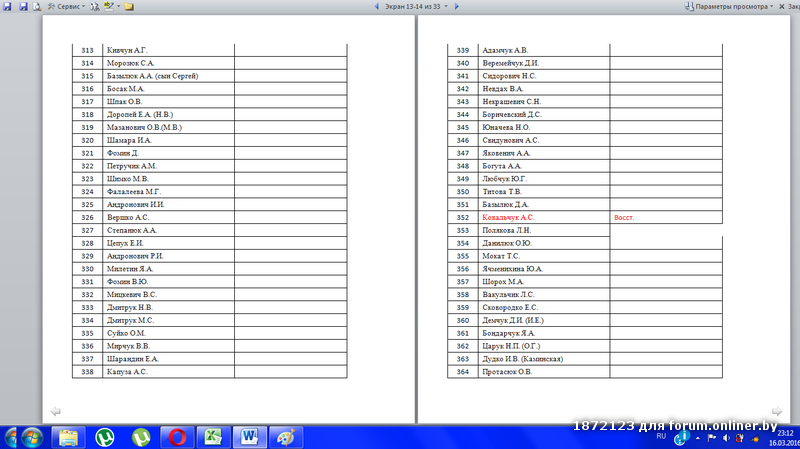Select the name Фалалеева М.Г.
This screenshot has height=449, width=800.
click(x=134, y=192)
